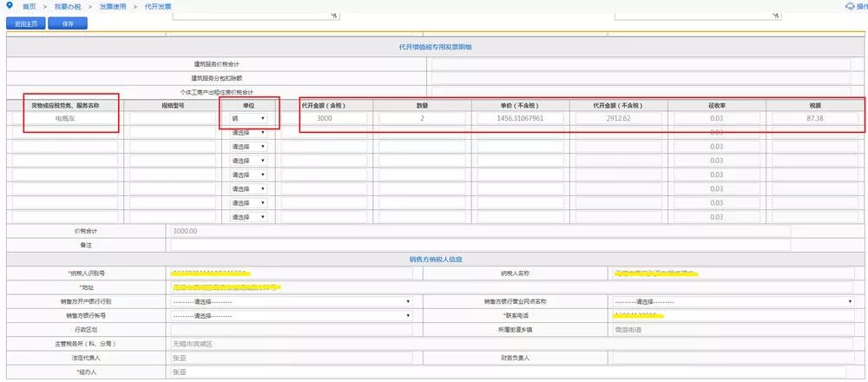This screenshot has height=382, width=868.
Task: Click the 数量 field showing 2
Action: tap(422, 118)
